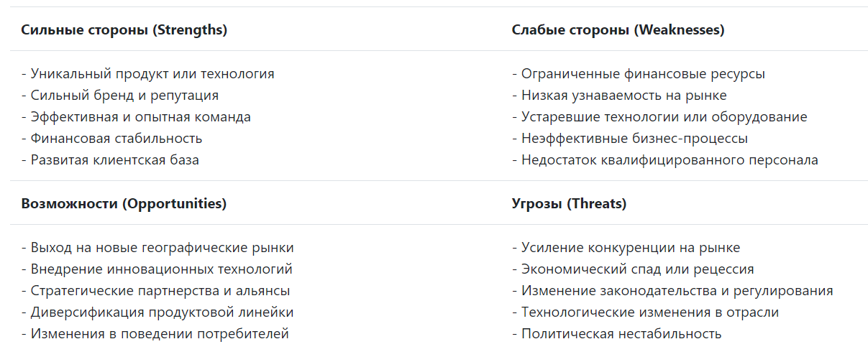Click the line Финансовая стабильность
The width and height of the screenshot is (868, 362).
click(111, 139)
